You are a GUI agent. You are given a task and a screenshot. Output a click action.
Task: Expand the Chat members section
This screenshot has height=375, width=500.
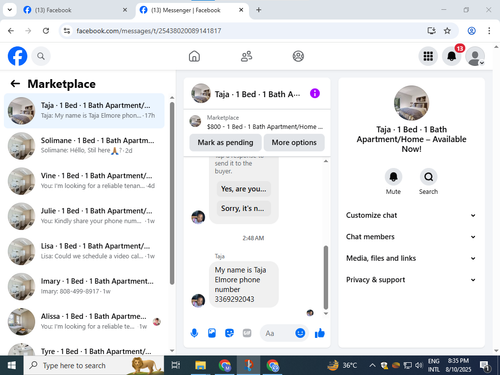[x=411, y=237]
